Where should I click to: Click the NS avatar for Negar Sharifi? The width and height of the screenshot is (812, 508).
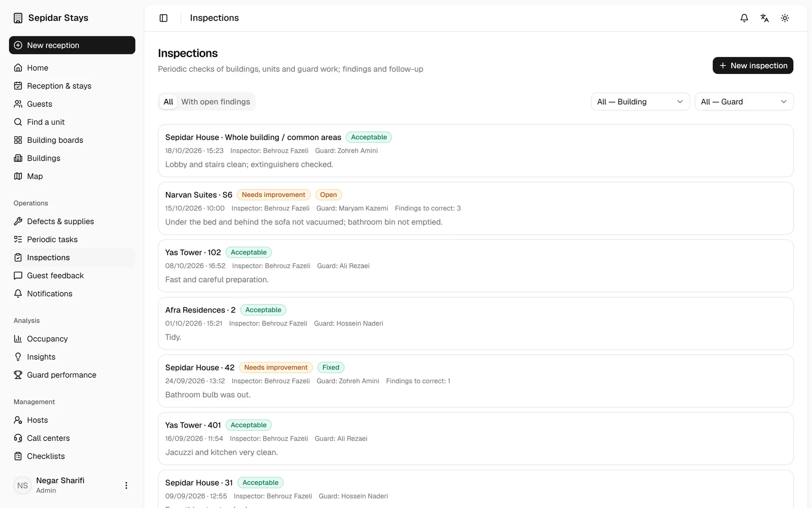[x=23, y=485]
